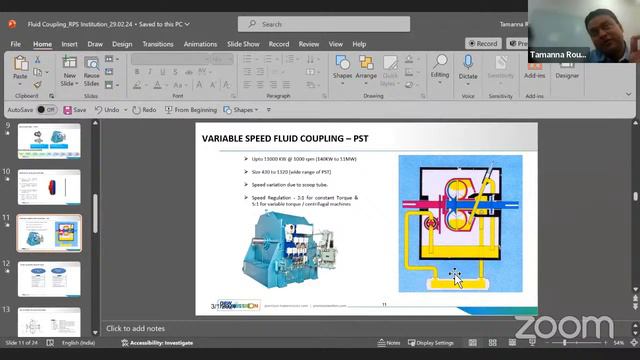
Task: Click 'Click to add notes' area
Action: (x=136, y=328)
